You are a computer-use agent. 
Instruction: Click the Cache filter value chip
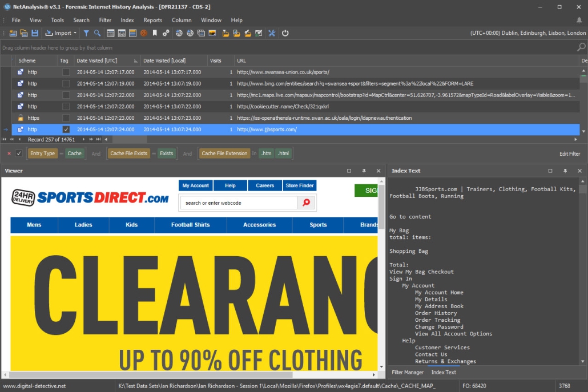(x=75, y=153)
